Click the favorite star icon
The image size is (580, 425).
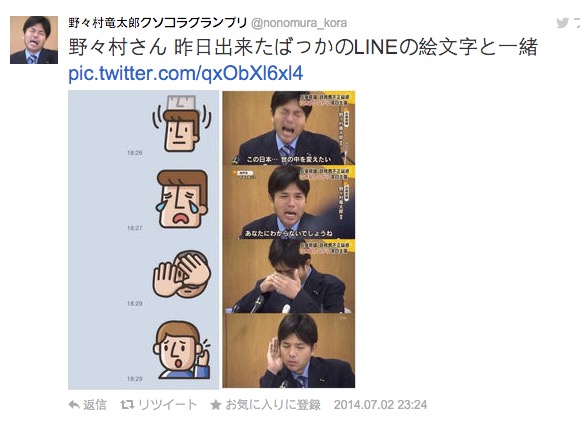[216, 405]
